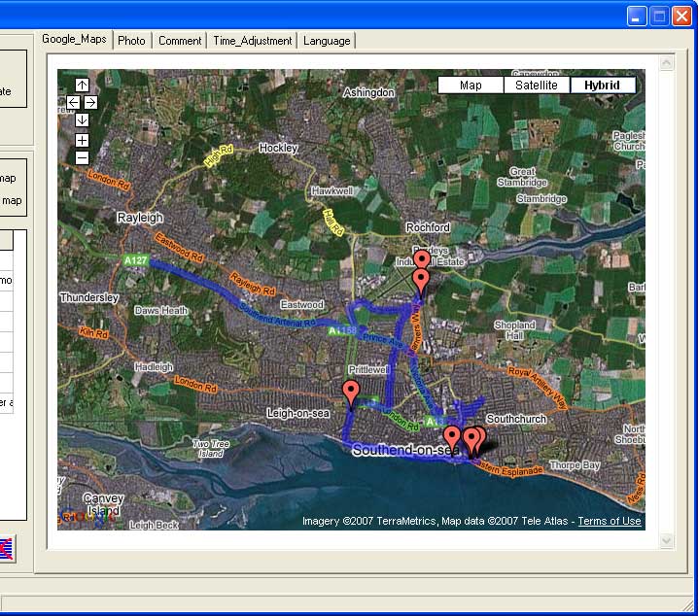Pan the map right with the arrow
Viewport: 698px width, 616px height.
tap(90, 103)
